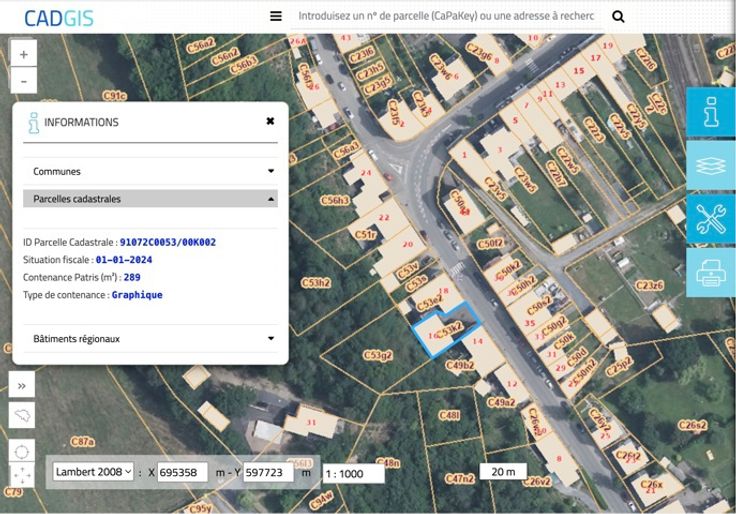Open the hamburger menu

pyautogui.click(x=276, y=16)
